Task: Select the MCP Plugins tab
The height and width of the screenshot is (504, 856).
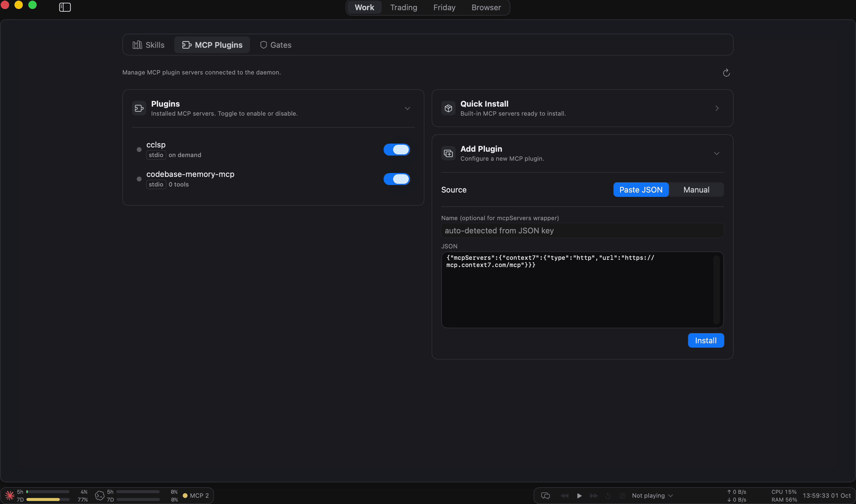Action: tap(212, 45)
